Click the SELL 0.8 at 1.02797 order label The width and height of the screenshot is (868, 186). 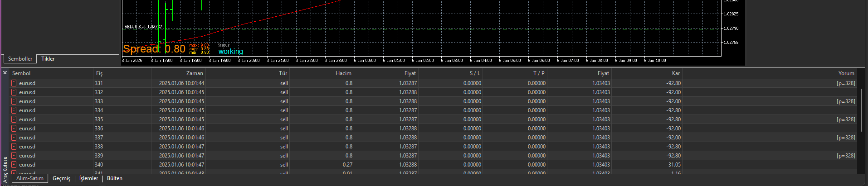pos(143,27)
